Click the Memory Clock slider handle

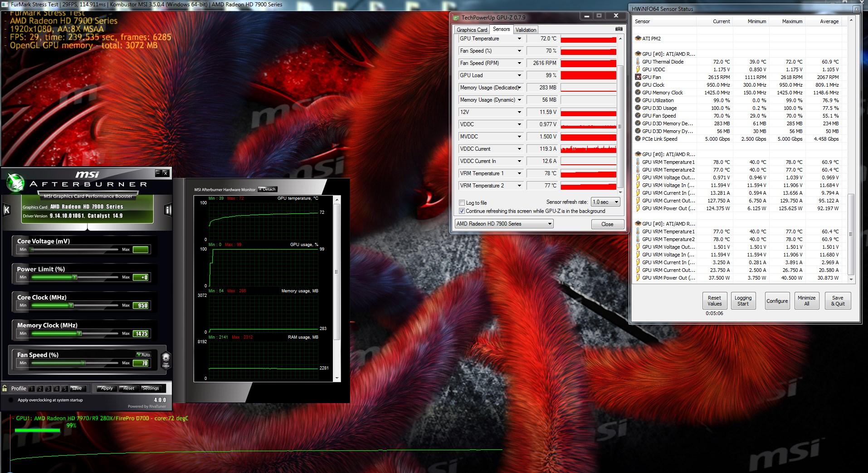point(79,333)
